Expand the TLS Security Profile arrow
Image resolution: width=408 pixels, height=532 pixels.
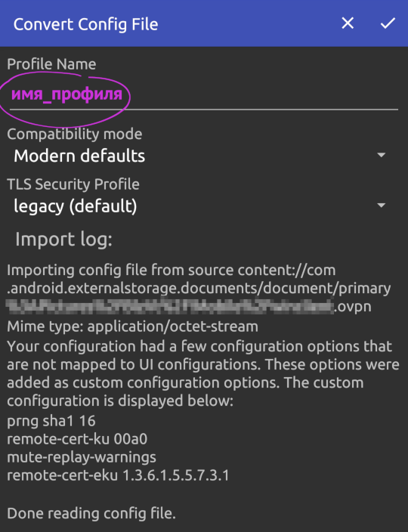click(382, 206)
